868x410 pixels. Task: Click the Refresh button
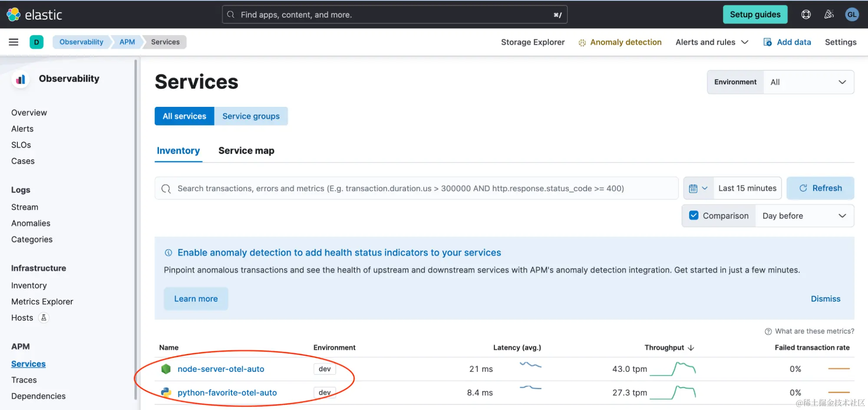click(x=820, y=188)
